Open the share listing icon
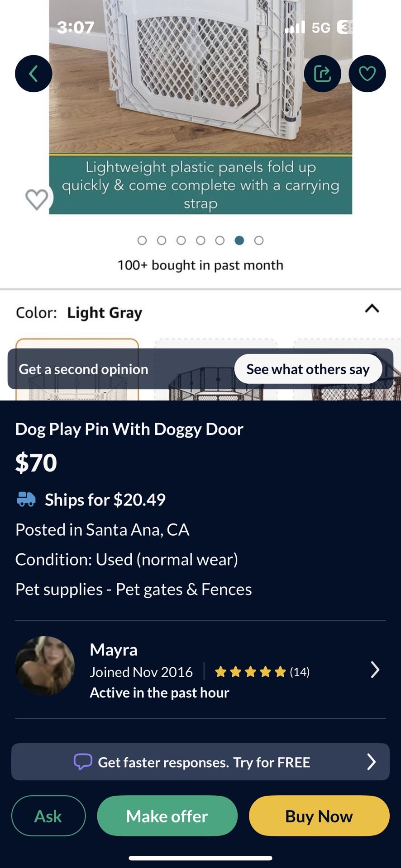This screenshot has width=401, height=868. [x=322, y=74]
